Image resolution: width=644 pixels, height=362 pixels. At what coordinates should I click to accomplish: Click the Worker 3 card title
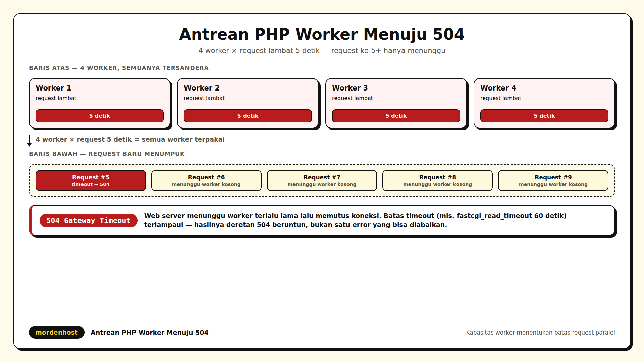350,88
